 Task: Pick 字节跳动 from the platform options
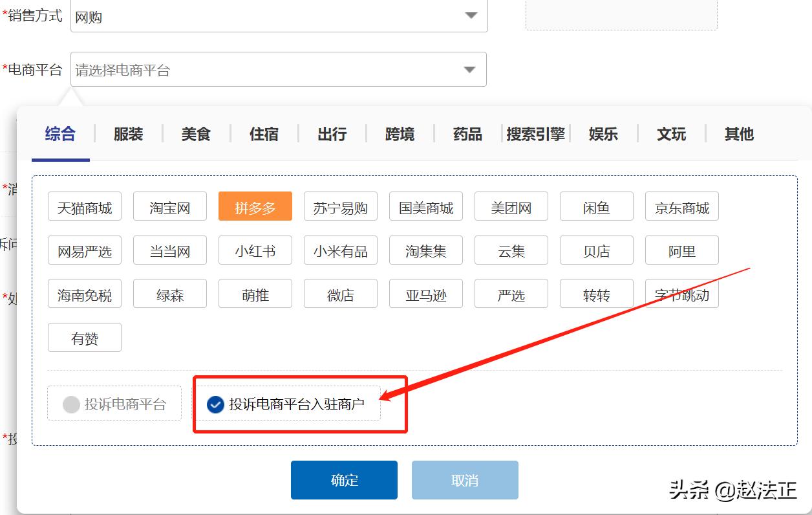(x=681, y=293)
